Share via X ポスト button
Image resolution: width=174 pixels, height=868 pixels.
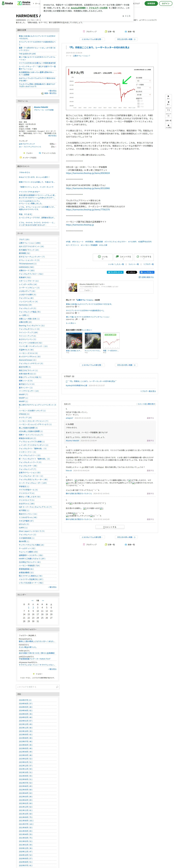(131, 272)
